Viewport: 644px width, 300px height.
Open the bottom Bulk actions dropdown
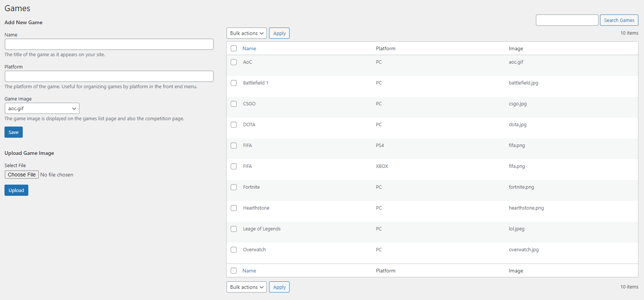[247, 287]
